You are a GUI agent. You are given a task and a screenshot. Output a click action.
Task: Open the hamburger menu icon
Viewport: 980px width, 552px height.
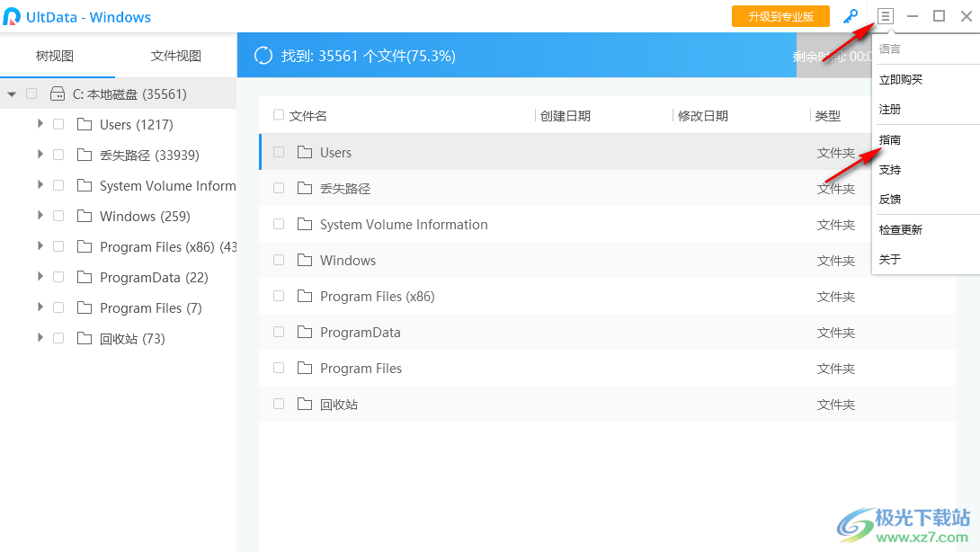click(886, 16)
